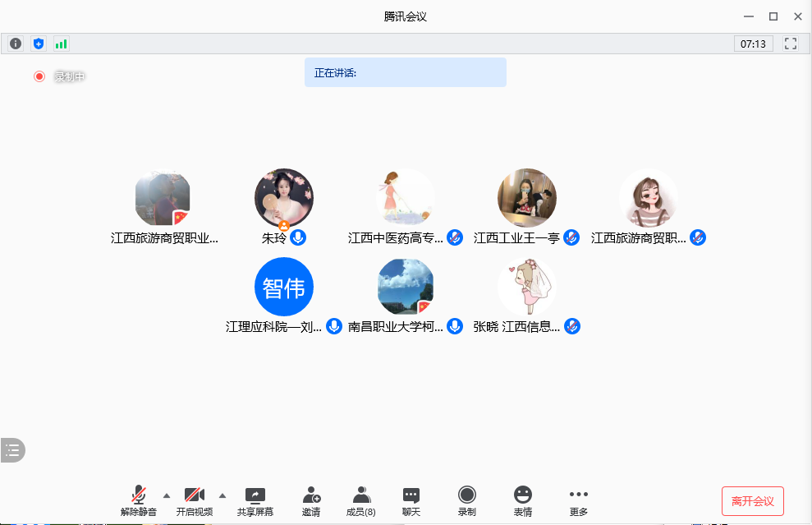The image size is (812, 525).
Task: Click muted mic icon beside 张晓 江西信息
Action: click(x=571, y=326)
